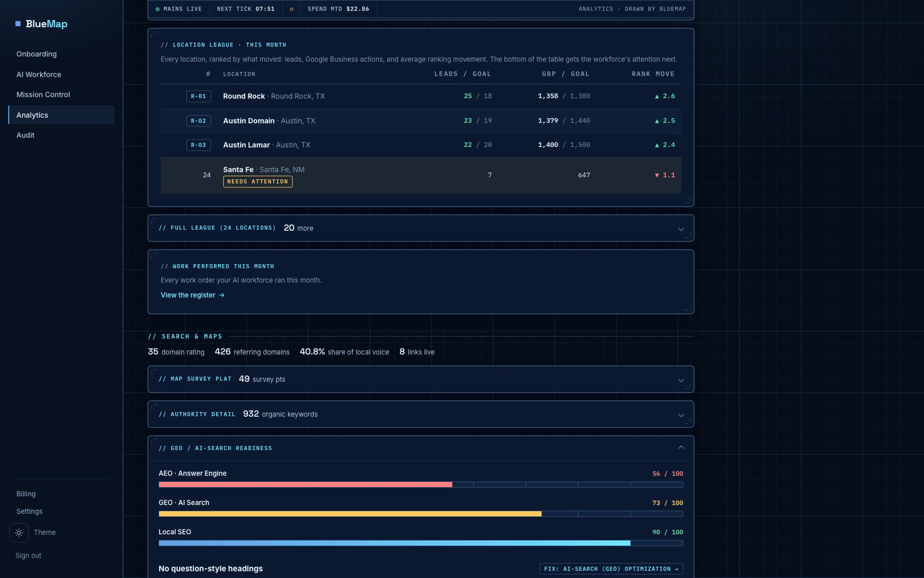Open Settings from sidebar
This screenshot has height=578, width=924.
coord(29,511)
